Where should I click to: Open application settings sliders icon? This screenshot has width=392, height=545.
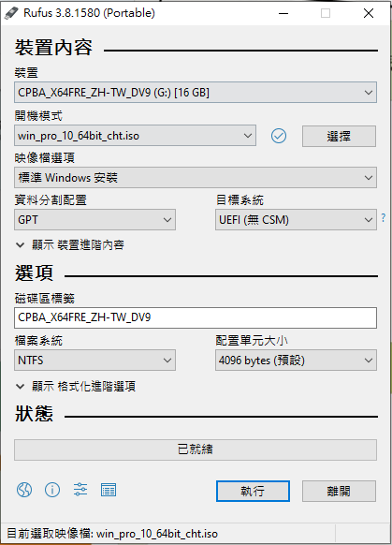[x=80, y=490]
